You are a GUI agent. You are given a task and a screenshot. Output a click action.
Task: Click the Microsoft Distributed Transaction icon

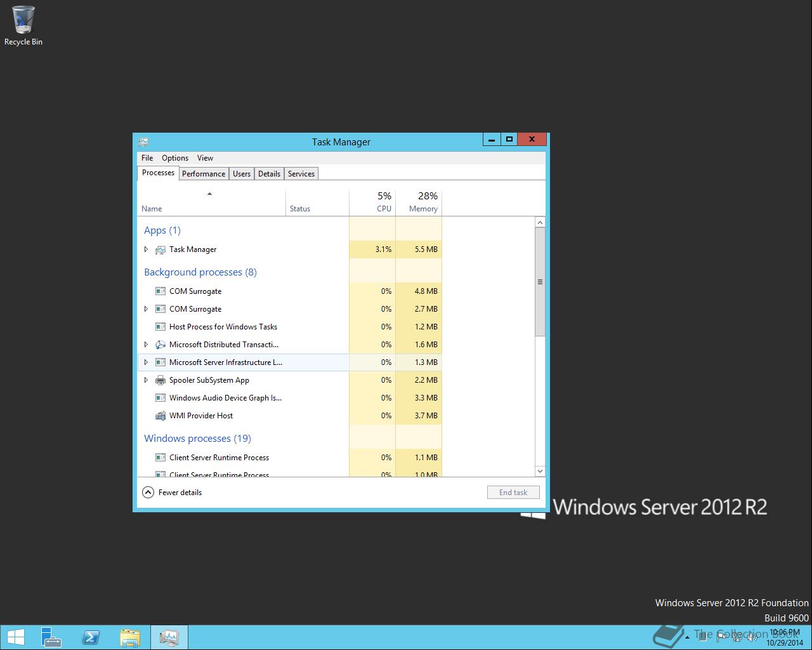(160, 345)
